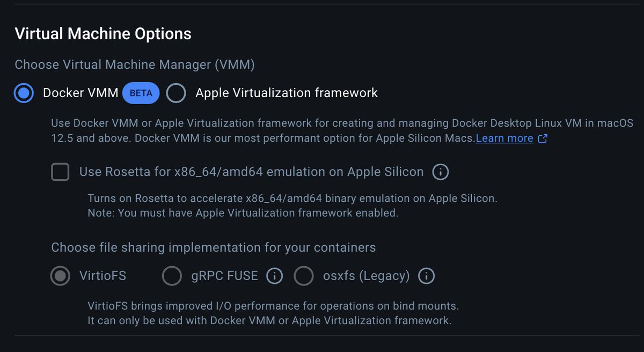Click the Docker VMM label text
The image size is (644, 352).
tap(80, 93)
